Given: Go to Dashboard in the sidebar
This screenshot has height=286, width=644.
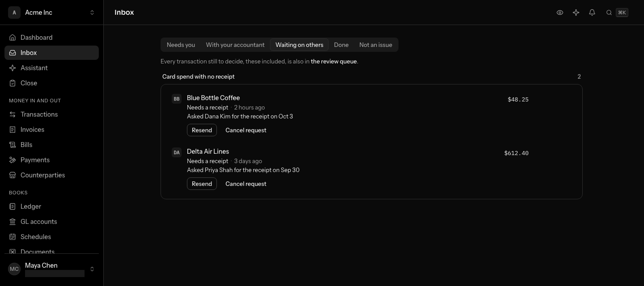Looking at the screenshot, I should pos(51,38).
